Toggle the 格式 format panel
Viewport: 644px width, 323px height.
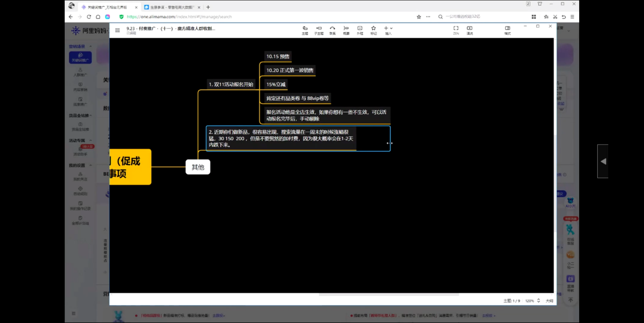tap(507, 30)
